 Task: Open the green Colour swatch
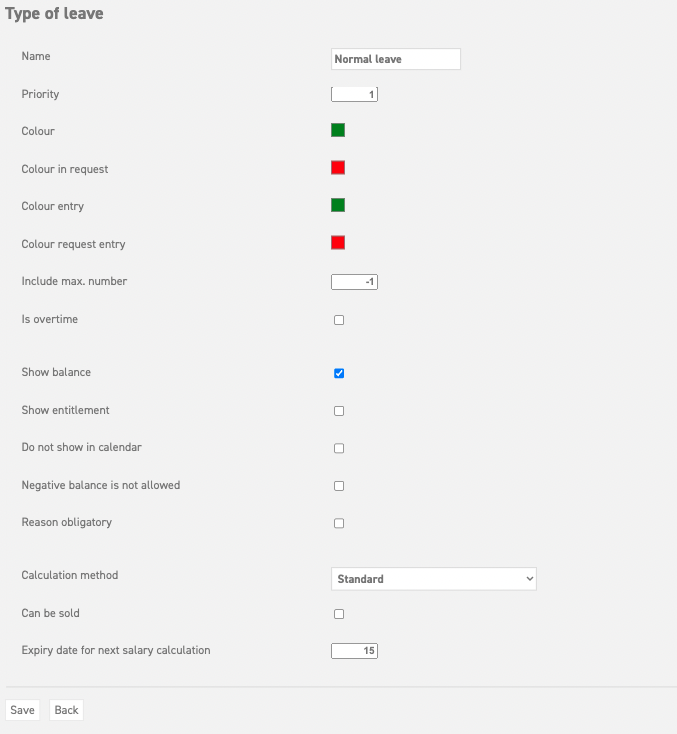click(338, 130)
